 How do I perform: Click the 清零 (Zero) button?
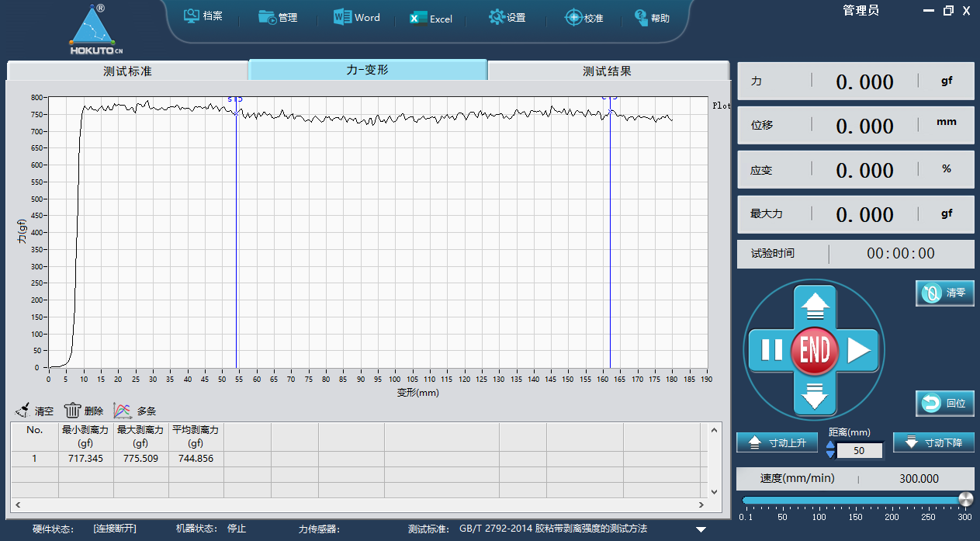[x=944, y=293]
